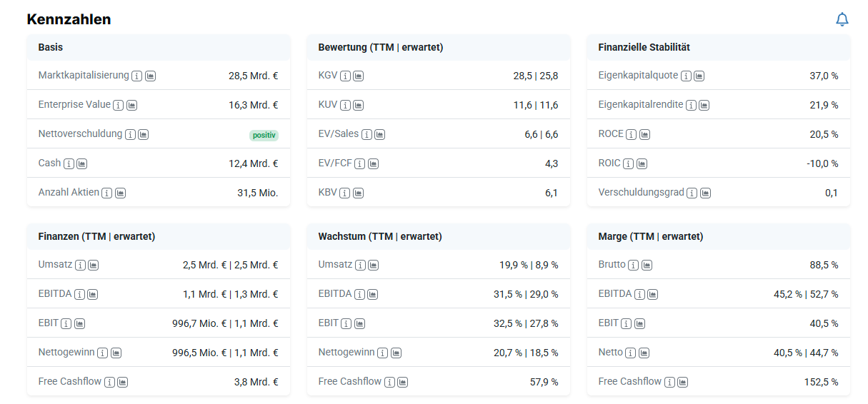This screenshot has width=868, height=404.
Task: Select the Bewertung (TTM | erwartet) header
Action: point(380,47)
